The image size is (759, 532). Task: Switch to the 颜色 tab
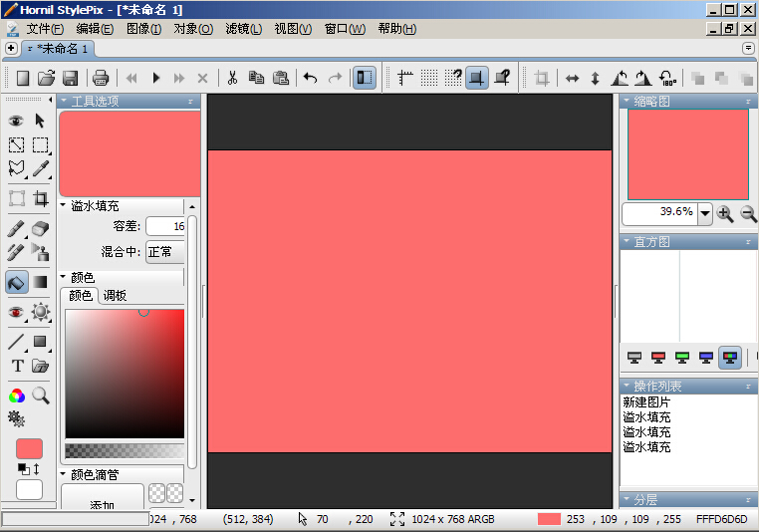click(80, 295)
